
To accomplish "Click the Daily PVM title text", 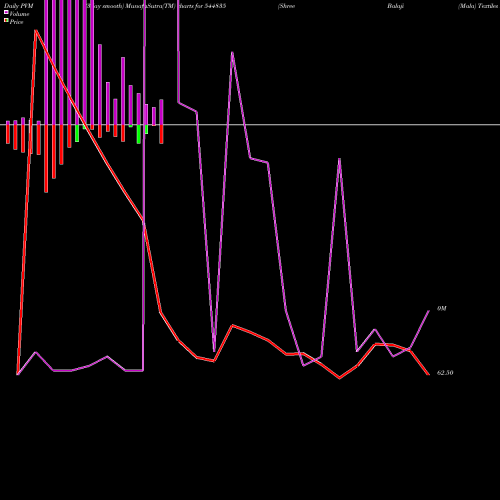I will (19, 6).
